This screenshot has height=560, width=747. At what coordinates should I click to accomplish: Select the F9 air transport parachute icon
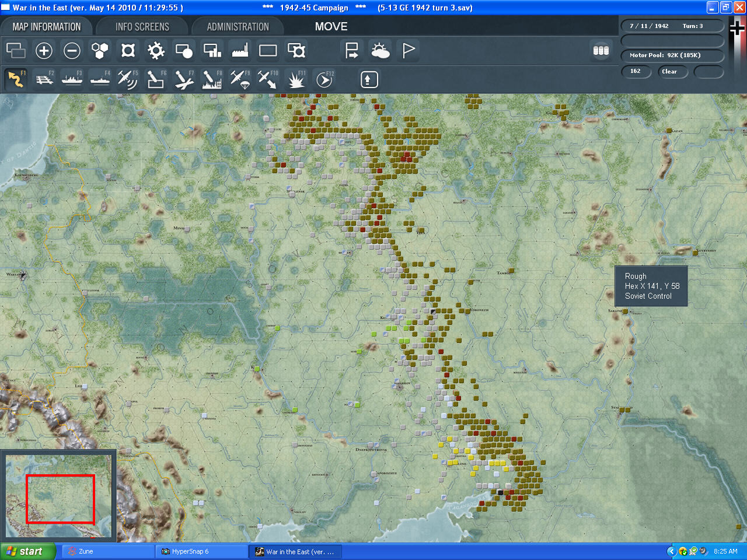(240, 79)
